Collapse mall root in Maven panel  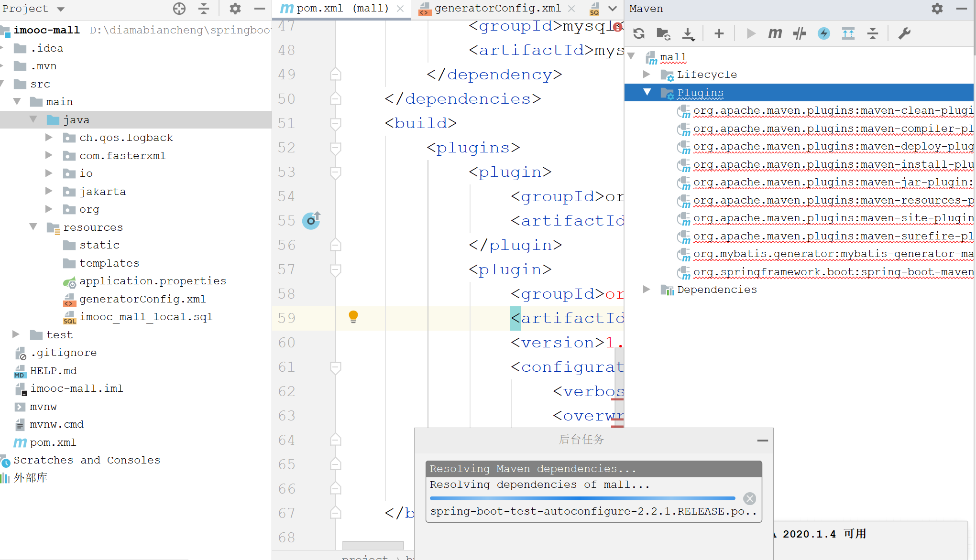coord(631,57)
